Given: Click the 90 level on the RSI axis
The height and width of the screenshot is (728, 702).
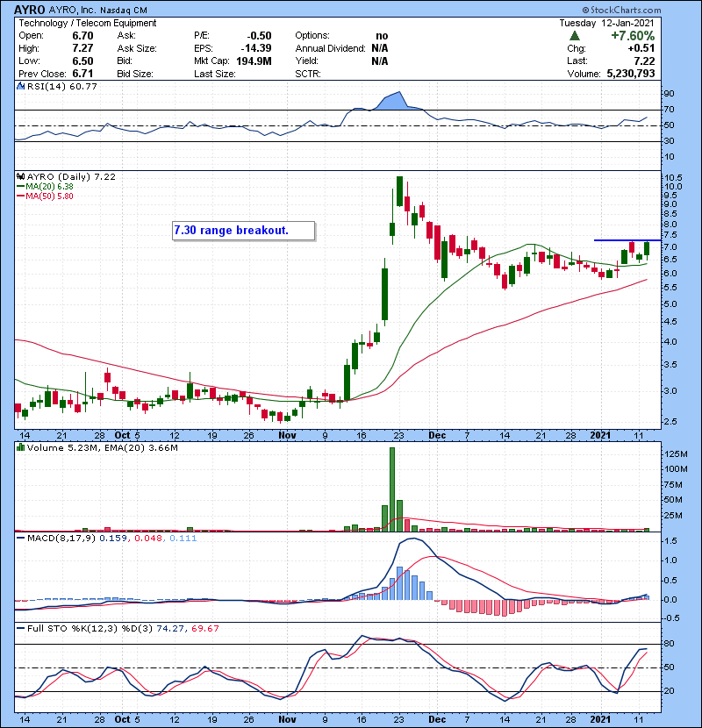Looking at the screenshot, I should click(x=669, y=94).
